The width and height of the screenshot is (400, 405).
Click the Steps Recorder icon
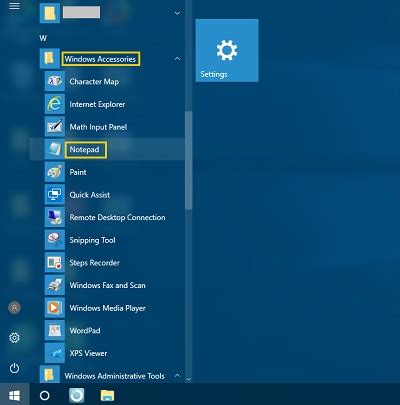point(55,263)
